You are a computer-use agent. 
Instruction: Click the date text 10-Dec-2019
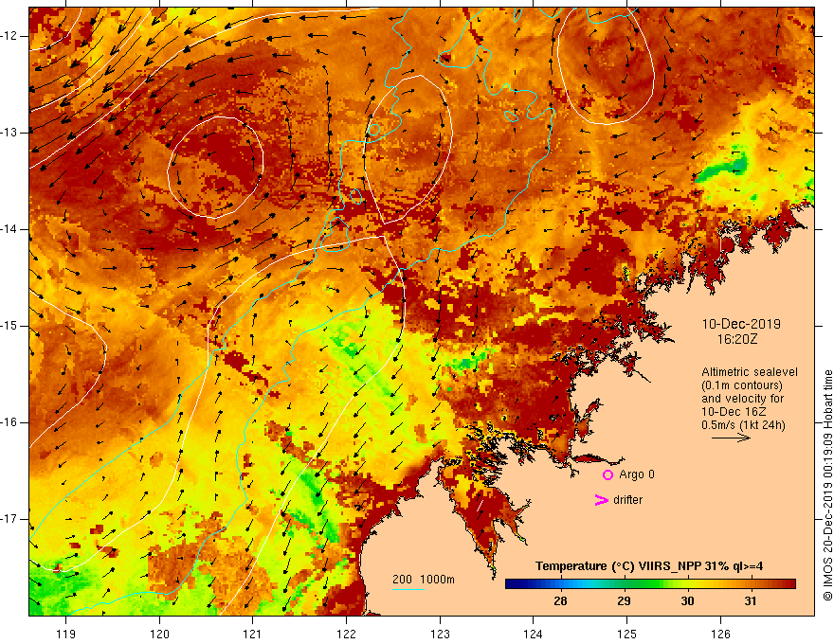point(741,324)
